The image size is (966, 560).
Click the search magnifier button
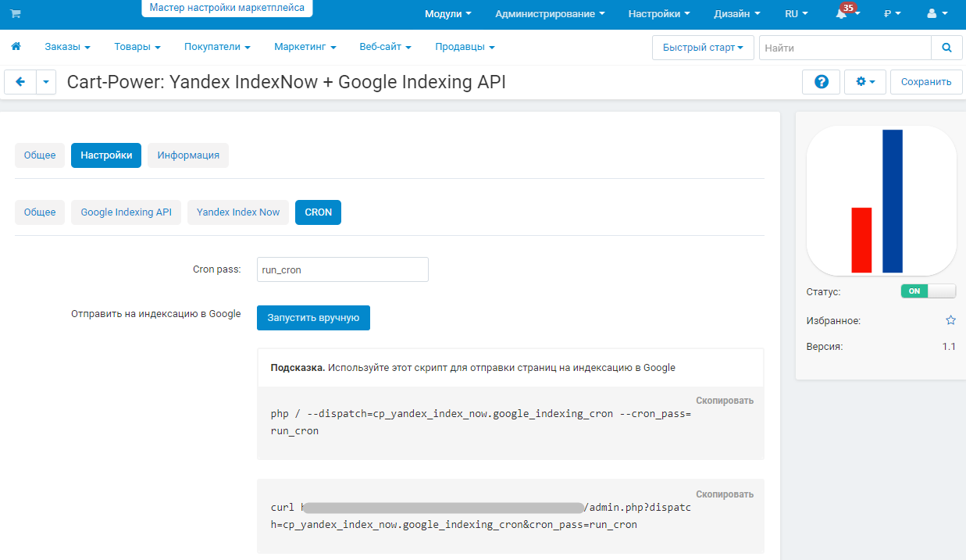coord(946,48)
